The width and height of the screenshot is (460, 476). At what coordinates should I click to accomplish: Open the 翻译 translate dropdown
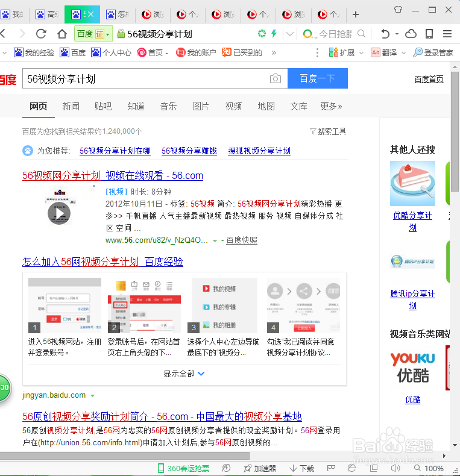click(x=388, y=53)
